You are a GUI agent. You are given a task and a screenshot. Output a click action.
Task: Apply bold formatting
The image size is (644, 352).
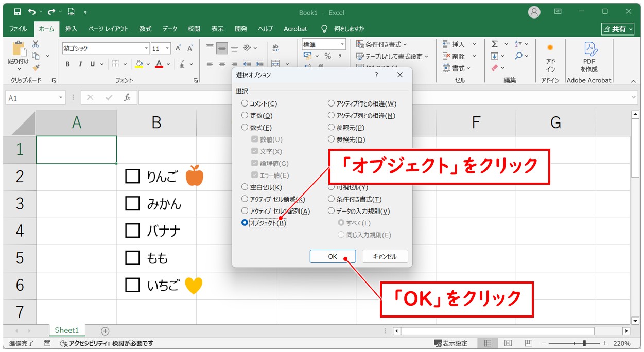(67, 64)
